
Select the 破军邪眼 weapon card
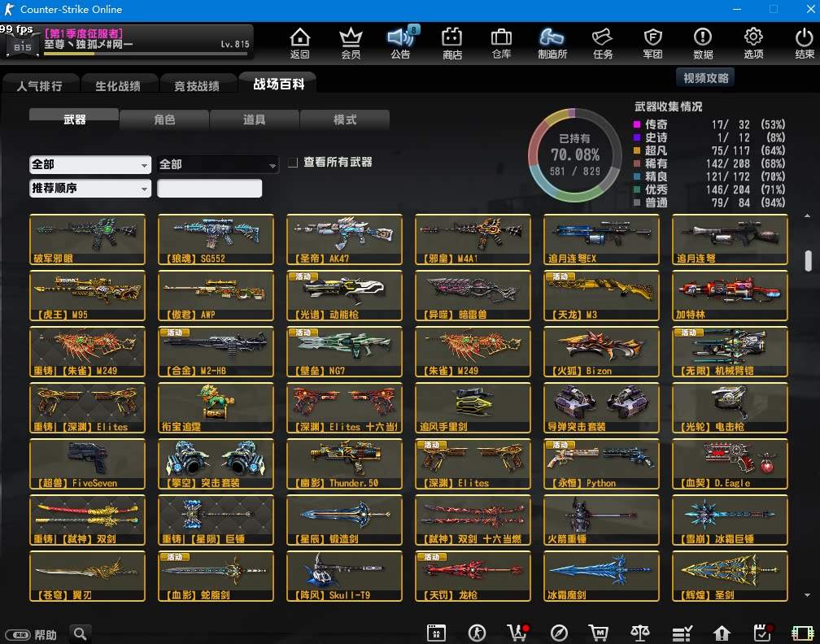click(87, 239)
